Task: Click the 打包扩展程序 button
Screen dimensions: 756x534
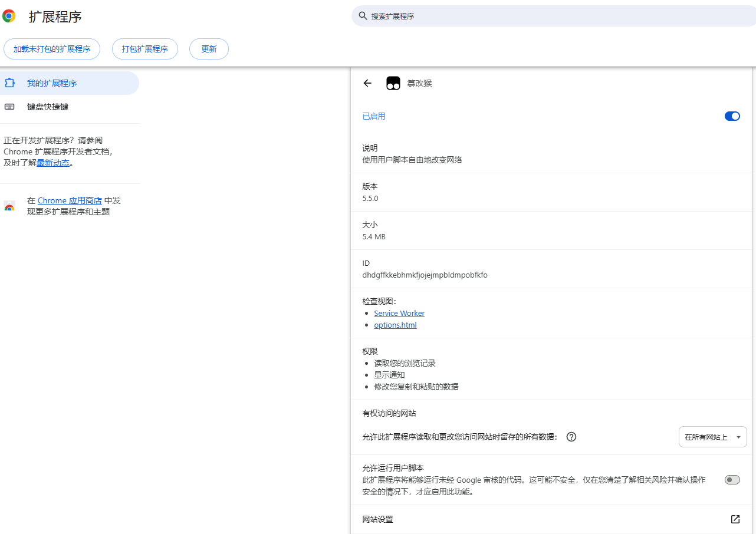Action: click(x=145, y=49)
